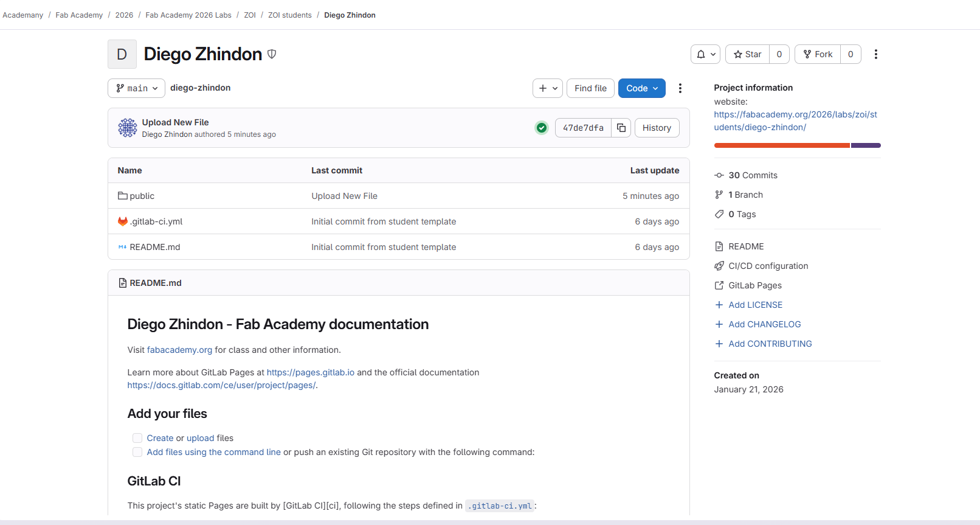Click the Find file button
Viewport: 980px width, 525px height.
(x=591, y=88)
